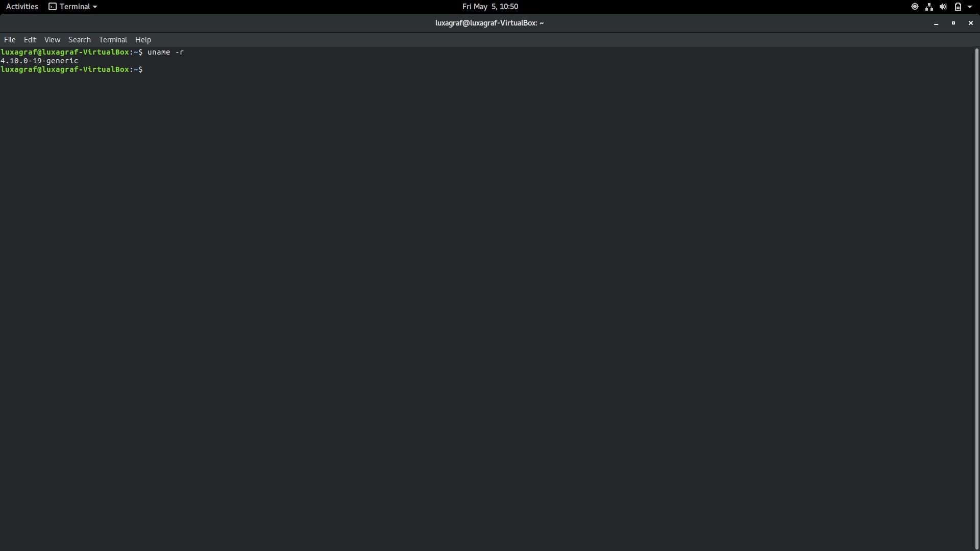
Task: Click the Terminal menu item
Action: [113, 40]
